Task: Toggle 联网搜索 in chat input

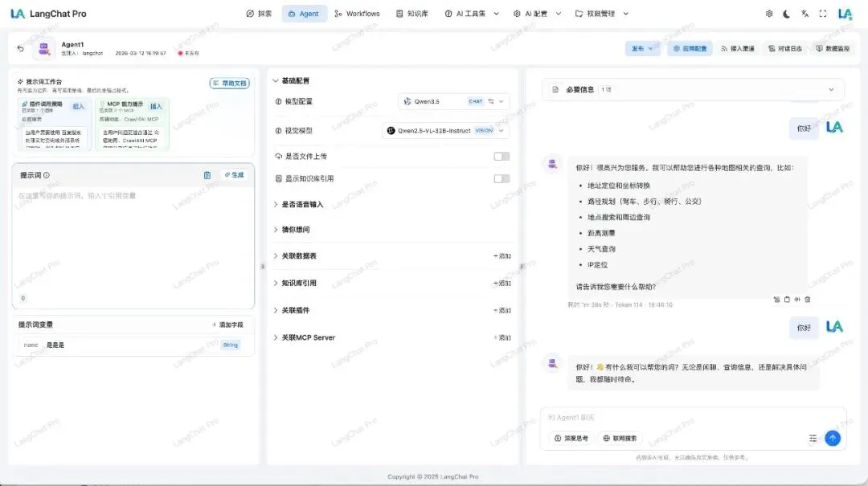Action: click(620, 439)
